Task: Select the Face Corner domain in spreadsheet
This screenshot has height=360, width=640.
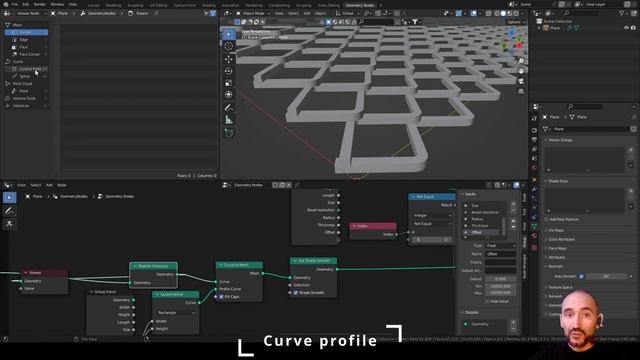Action: coord(27,54)
